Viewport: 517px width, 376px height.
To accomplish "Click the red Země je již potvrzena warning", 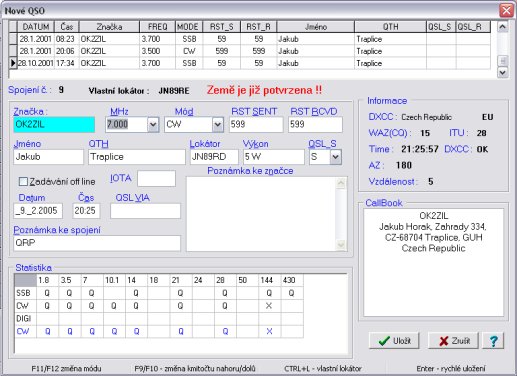I will tap(264, 90).
